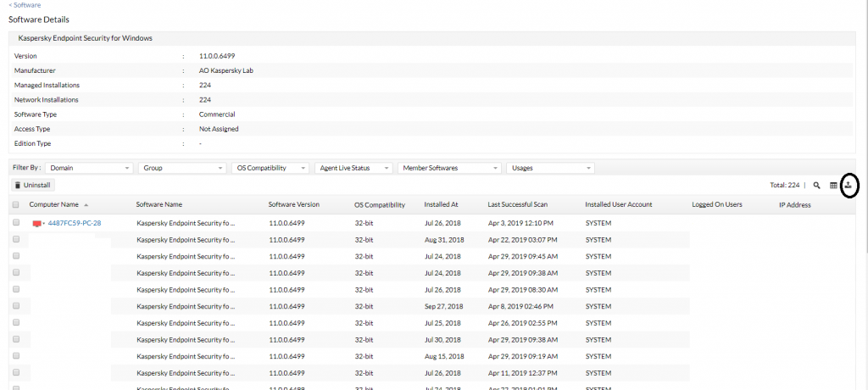Open the Group filter dropdown
868x390 pixels.
coord(182,168)
